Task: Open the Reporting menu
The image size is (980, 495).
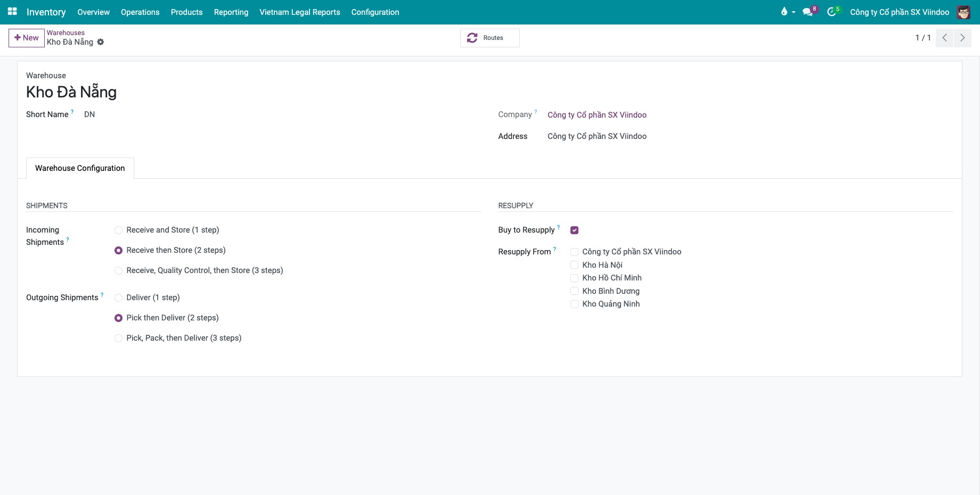Action: coord(231,12)
